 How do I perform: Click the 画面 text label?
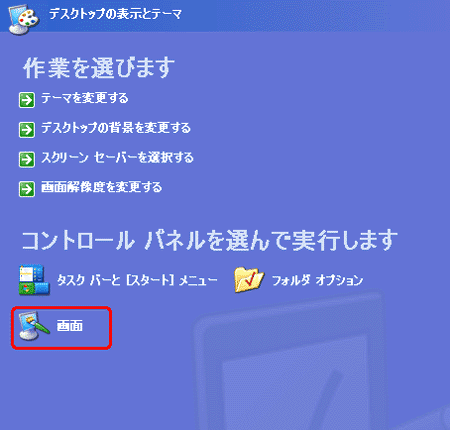(70, 326)
